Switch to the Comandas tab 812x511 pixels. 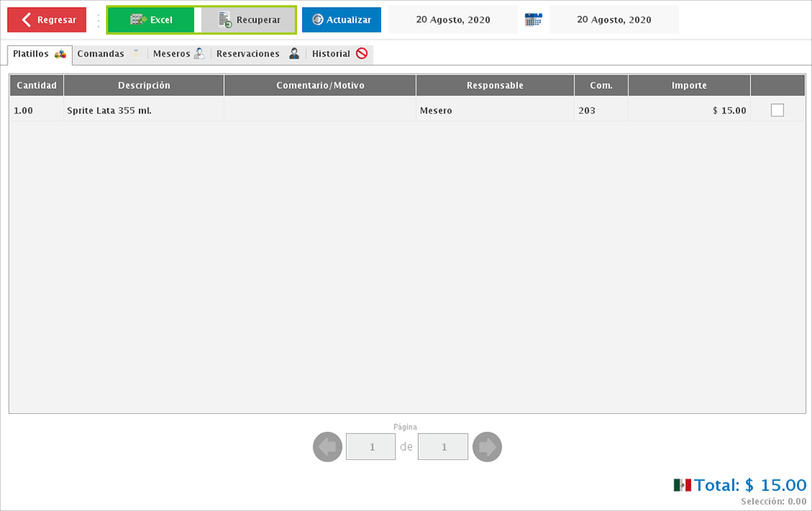tap(101, 54)
